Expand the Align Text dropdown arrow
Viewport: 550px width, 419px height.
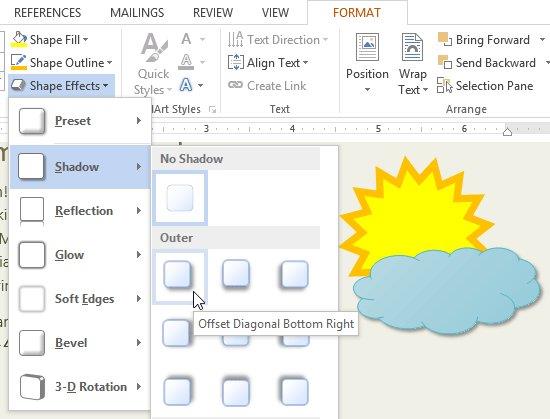click(305, 63)
